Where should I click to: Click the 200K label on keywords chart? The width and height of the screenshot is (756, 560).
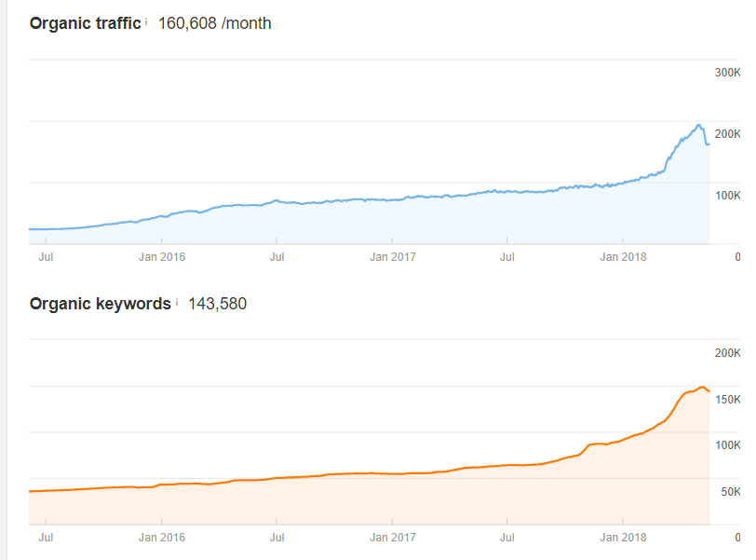click(x=727, y=352)
